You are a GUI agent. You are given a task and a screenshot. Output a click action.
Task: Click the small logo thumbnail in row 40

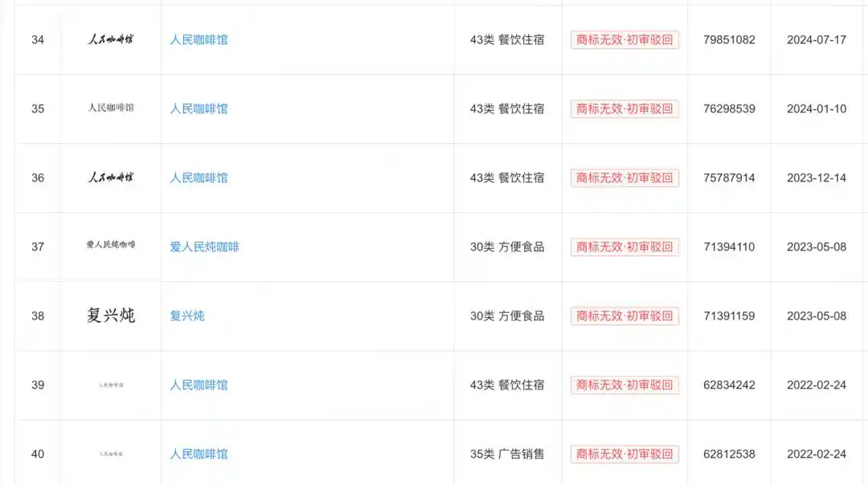point(111,454)
